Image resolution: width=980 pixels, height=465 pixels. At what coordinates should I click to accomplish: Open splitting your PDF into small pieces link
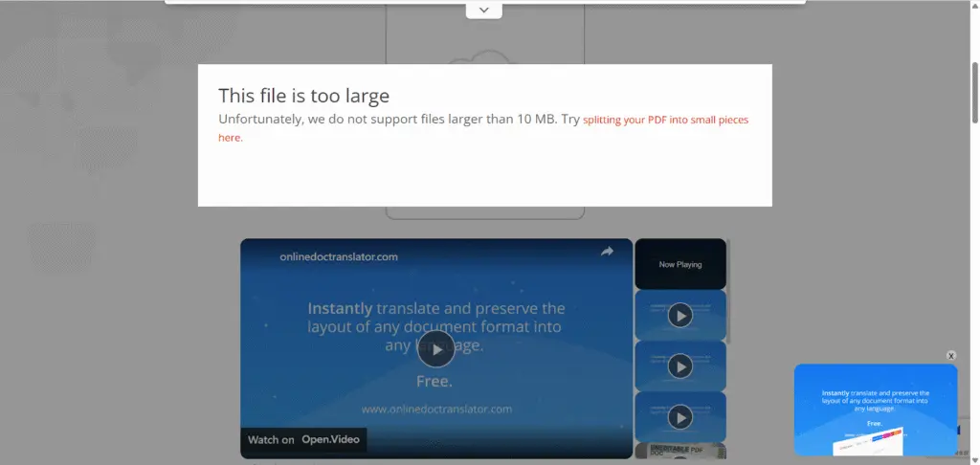(665, 121)
